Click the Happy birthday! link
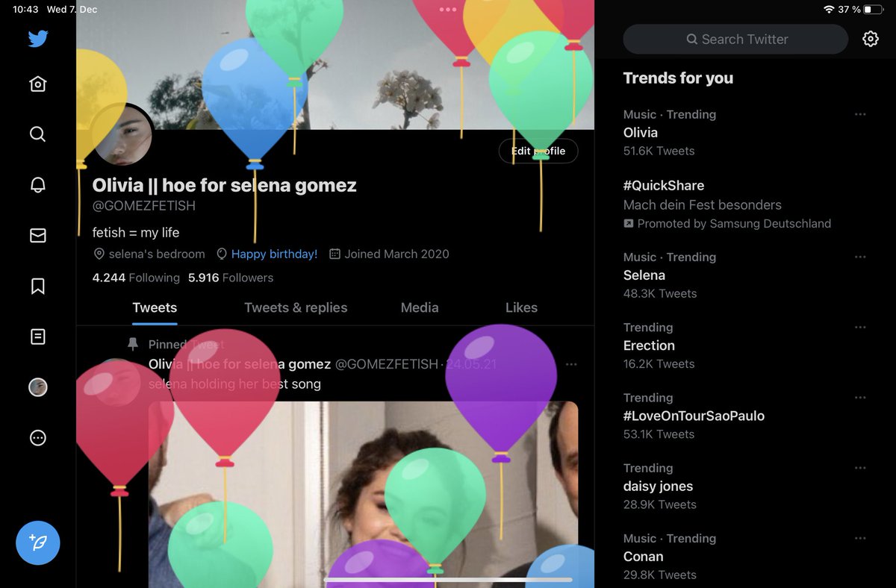 (274, 254)
